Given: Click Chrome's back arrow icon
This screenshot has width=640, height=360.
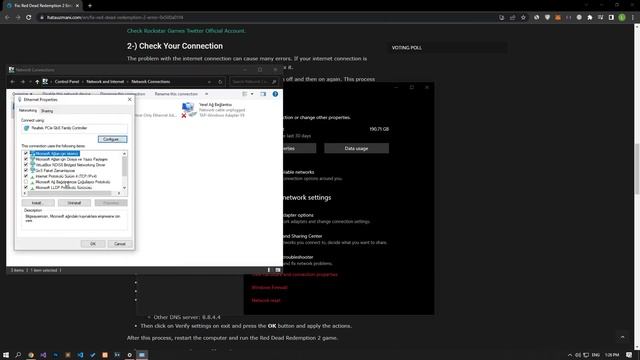Looking at the screenshot, I should pyautogui.click(x=7, y=18).
